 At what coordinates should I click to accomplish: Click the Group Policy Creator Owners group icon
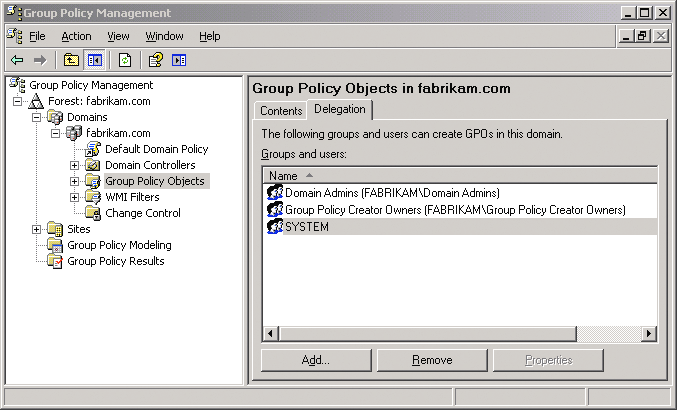(275, 210)
